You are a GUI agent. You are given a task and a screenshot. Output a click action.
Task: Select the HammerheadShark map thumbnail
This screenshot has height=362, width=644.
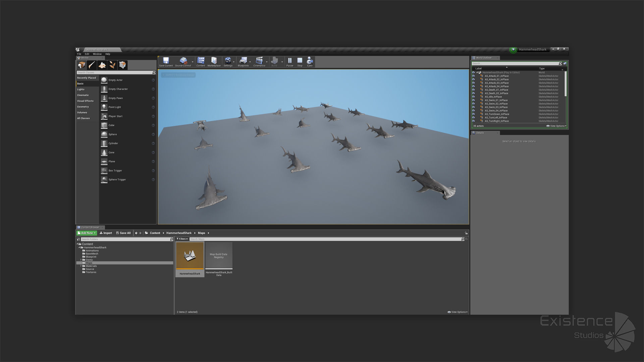click(x=190, y=256)
